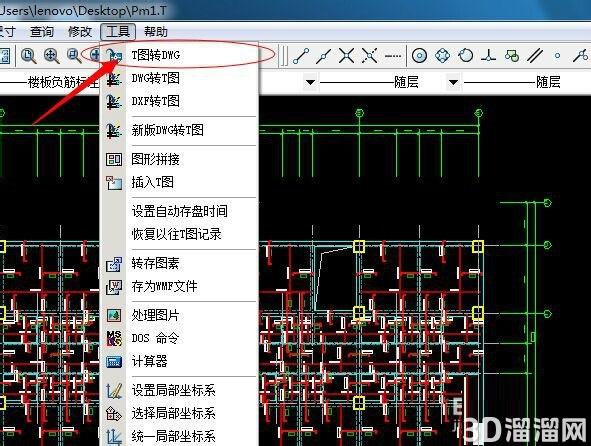Screen dimensions: 591x446
Task: Enable nearest snap icon at toolbar end
Action: [580, 56]
